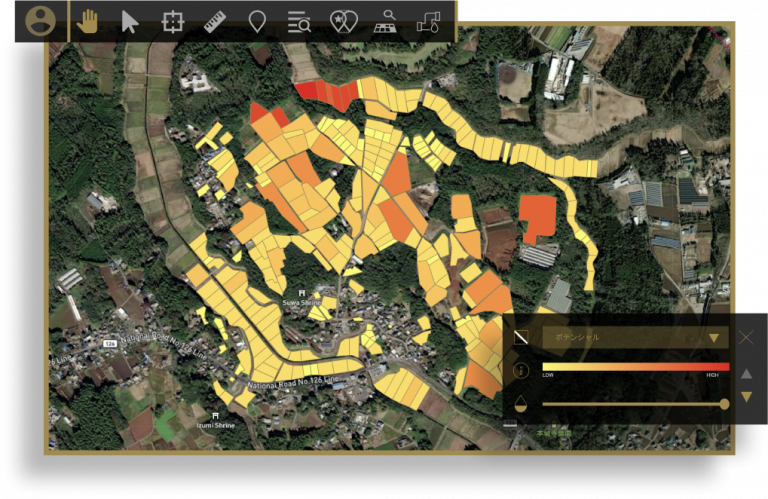Select the arrow pointer tool
The image size is (768, 499).
[x=130, y=22]
